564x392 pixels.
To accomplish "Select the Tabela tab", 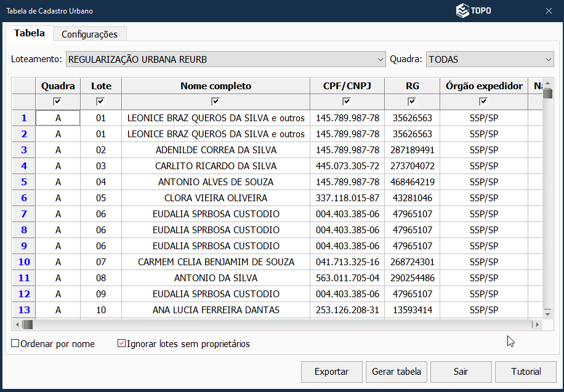I will (30, 33).
